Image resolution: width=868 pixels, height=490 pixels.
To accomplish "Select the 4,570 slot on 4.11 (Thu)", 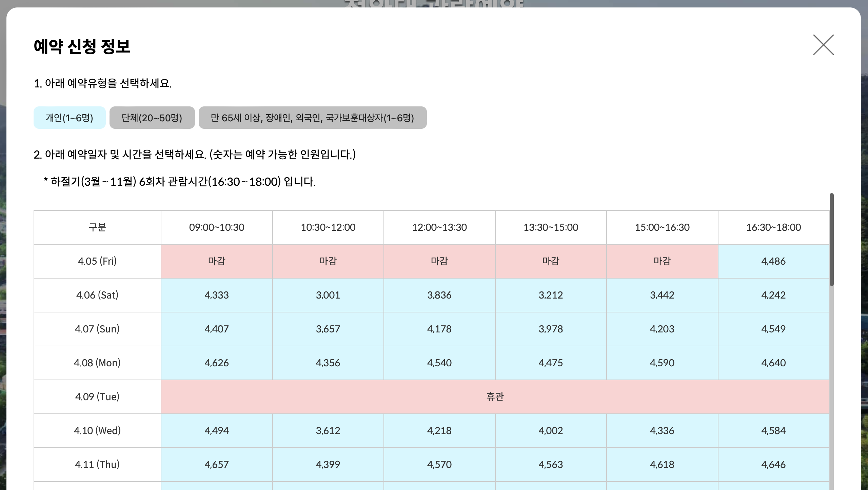I will point(439,465).
